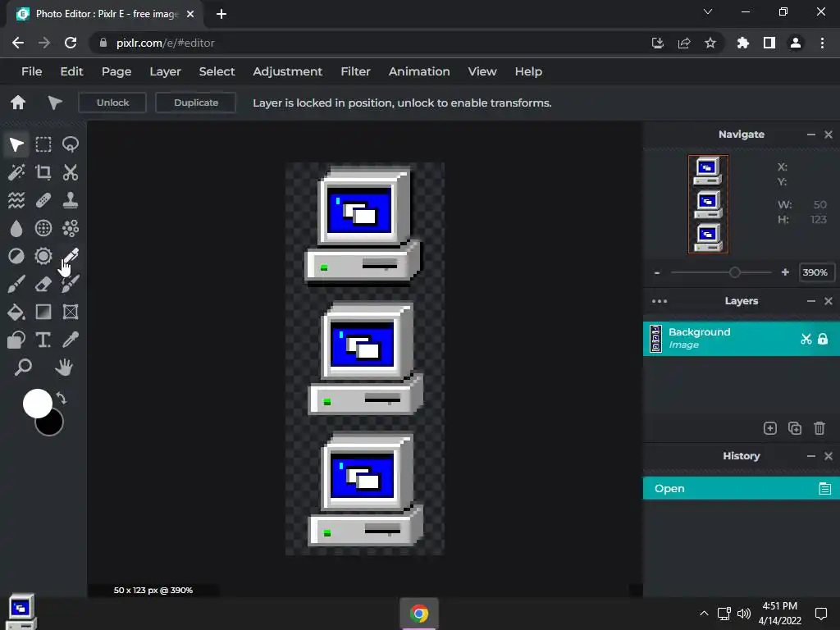Select the Zoom magnifier tool
This screenshot has width=840, height=630.
click(x=23, y=367)
